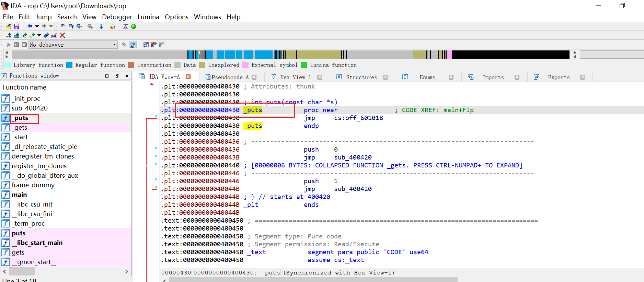
Task: Save the database with the floppy icon
Action: 16,26
